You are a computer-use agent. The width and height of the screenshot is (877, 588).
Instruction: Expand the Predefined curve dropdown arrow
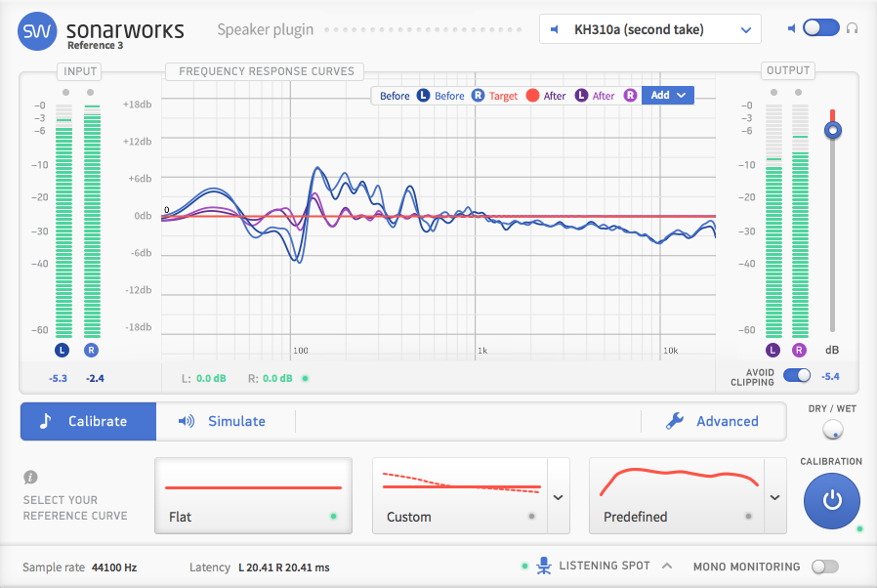(775, 497)
